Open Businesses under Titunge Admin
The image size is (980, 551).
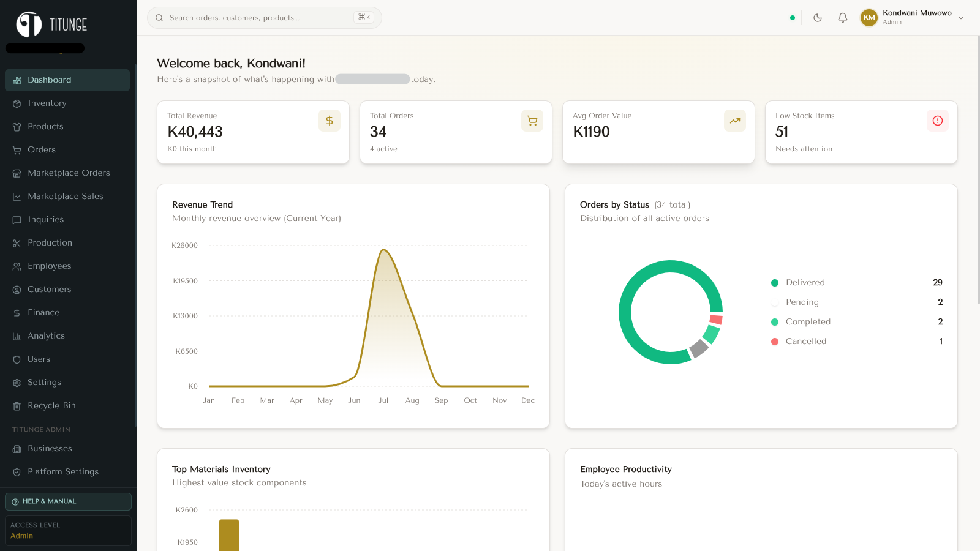click(67, 449)
